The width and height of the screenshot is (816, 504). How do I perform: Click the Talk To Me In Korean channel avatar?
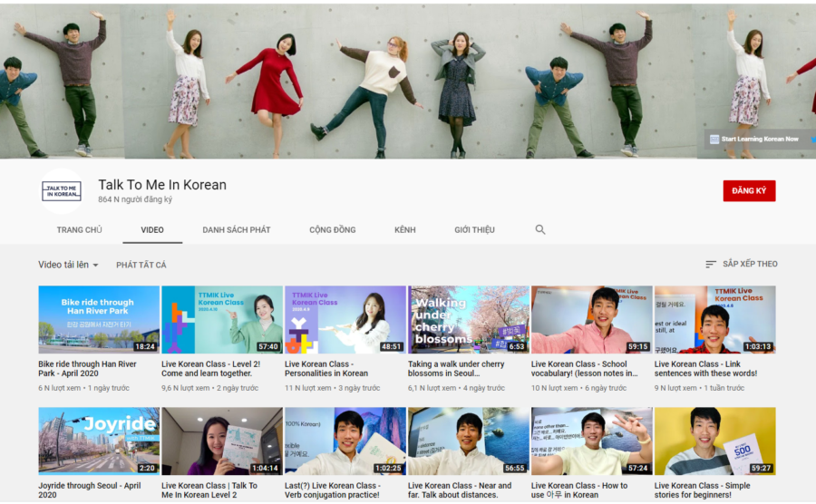pyautogui.click(x=62, y=191)
